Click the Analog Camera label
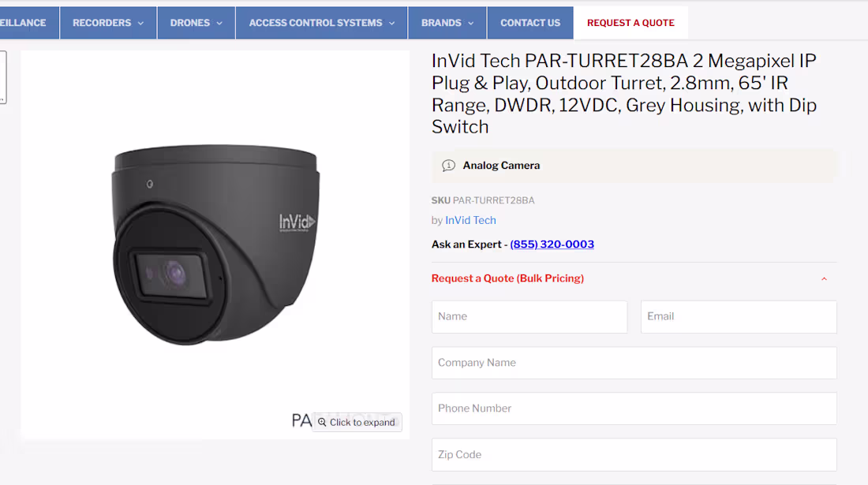 [502, 166]
